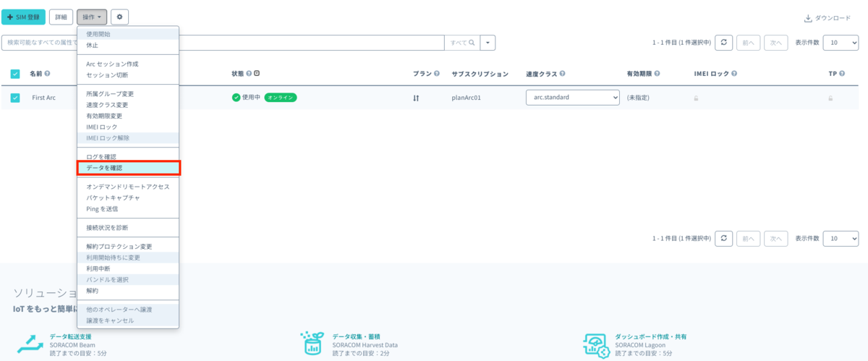Viewport: 868px width, 361px height.
Task: Click the green check 使用中 status icon
Action: pyautogui.click(x=236, y=97)
